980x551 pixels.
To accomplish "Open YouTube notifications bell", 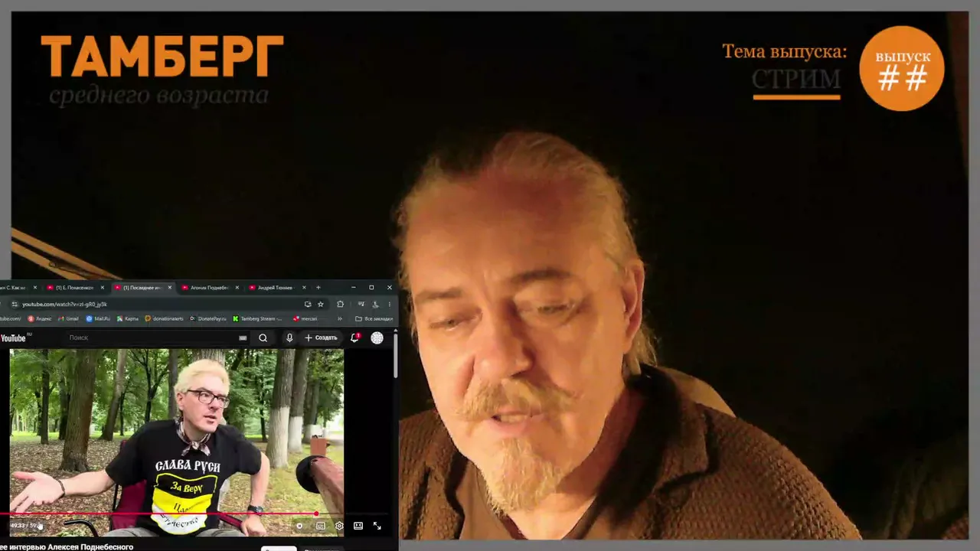I will pos(354,337).
